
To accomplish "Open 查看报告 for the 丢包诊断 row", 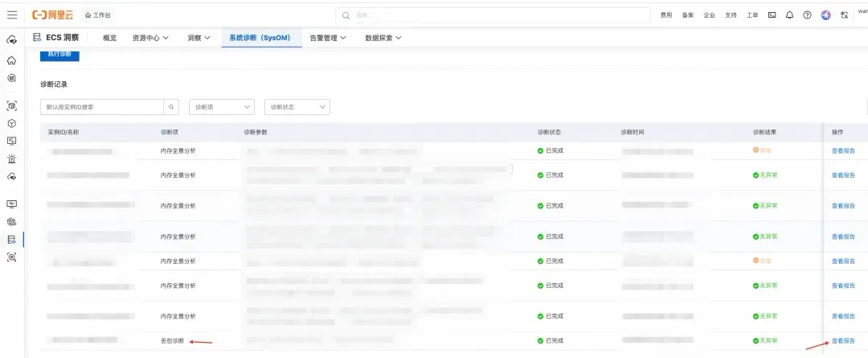I will click(x=843, y=341).
